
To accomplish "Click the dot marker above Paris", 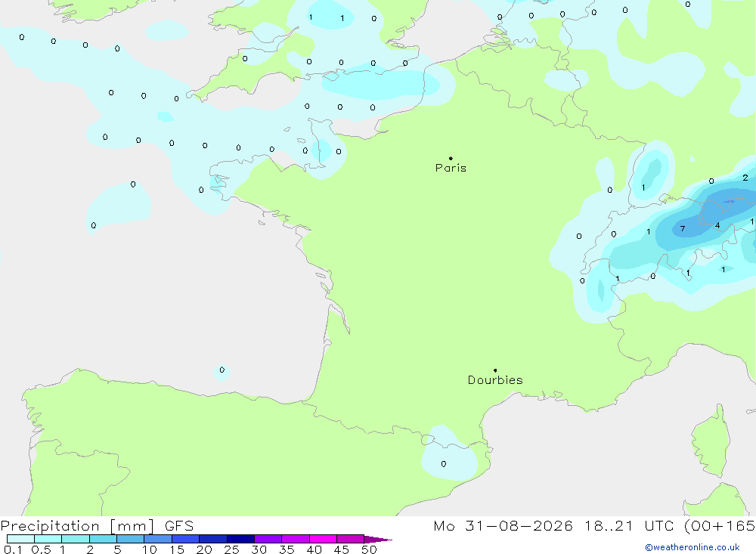I will click(x=451, y=158).
